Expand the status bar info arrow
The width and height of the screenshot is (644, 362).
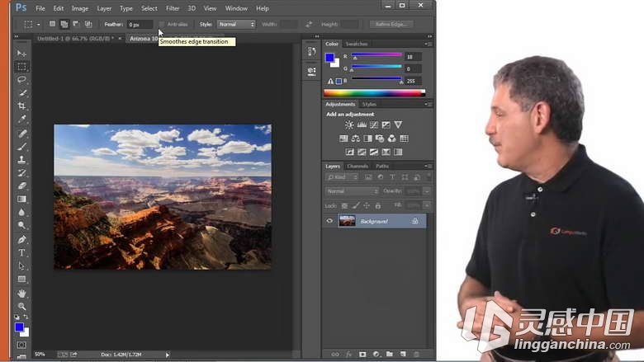[x=168, y=355]
